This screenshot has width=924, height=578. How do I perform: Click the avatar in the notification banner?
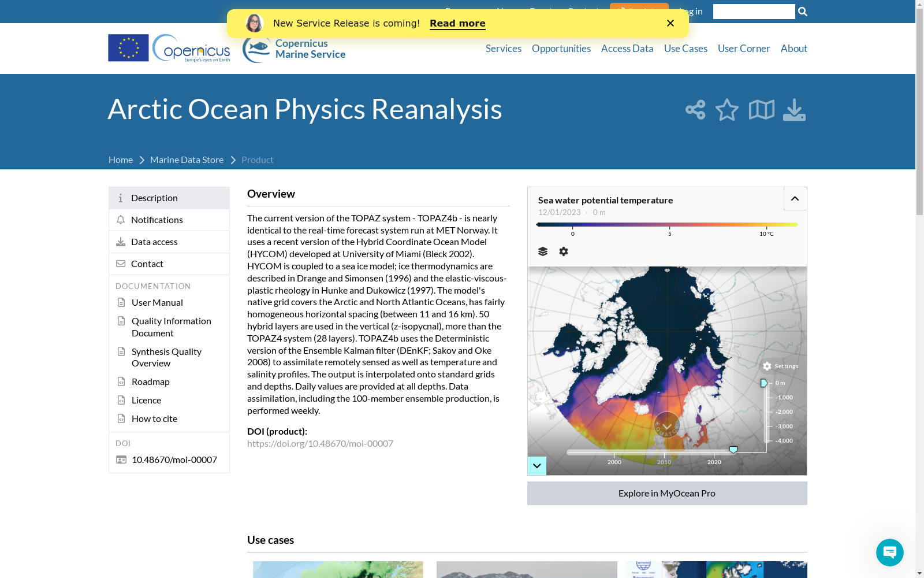[254, 23]
